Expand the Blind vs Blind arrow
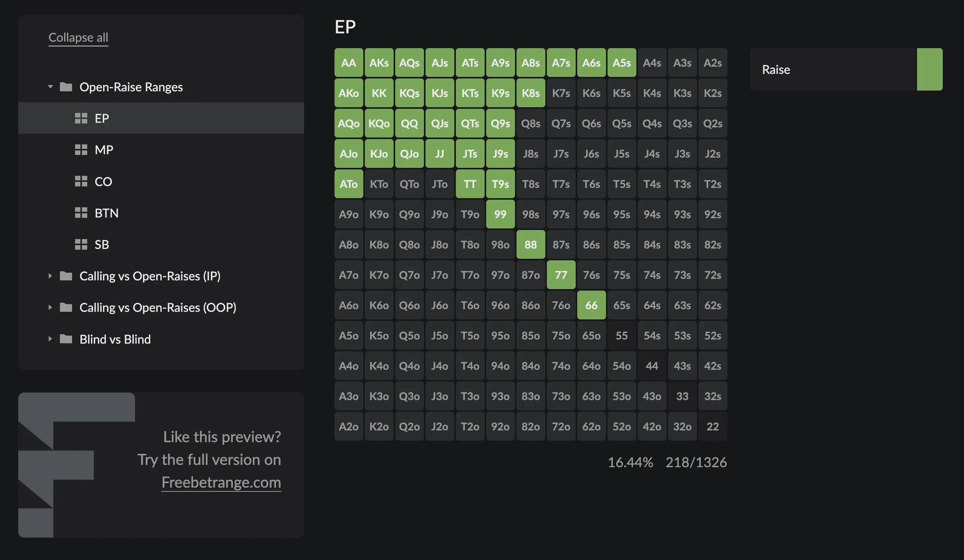This screenshot has width=964, height=560. coord(50,339)
